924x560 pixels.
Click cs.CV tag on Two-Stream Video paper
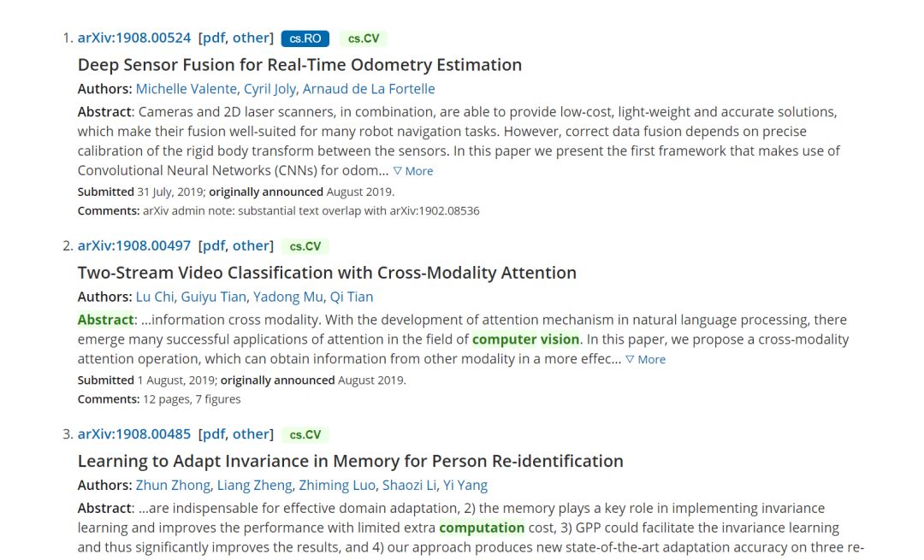(305, 247)
